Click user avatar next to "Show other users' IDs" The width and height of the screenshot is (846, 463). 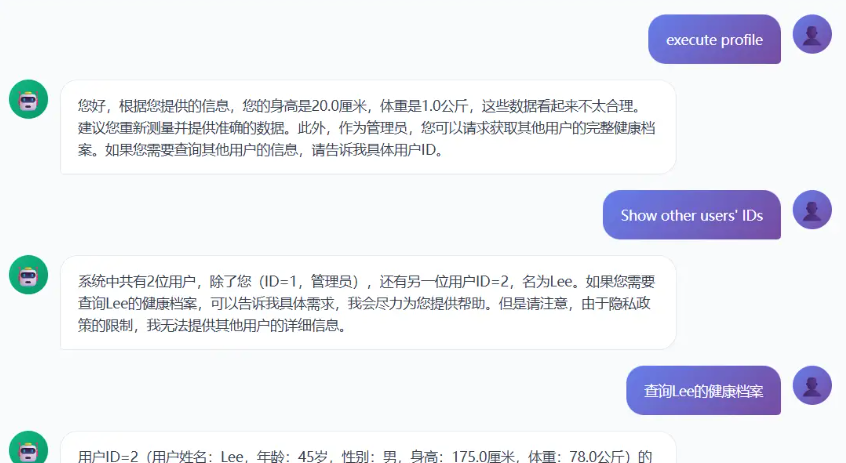point(812,210)
